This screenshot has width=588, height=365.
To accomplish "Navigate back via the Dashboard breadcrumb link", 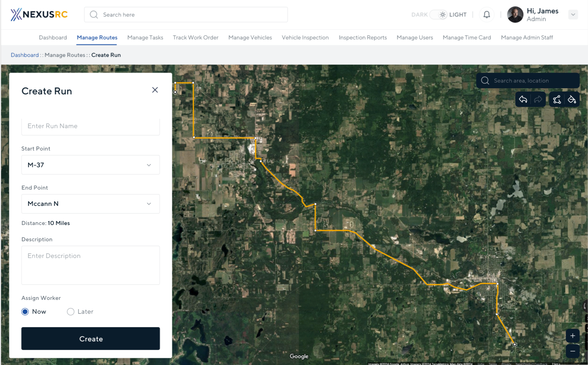I will coord(25,55).
